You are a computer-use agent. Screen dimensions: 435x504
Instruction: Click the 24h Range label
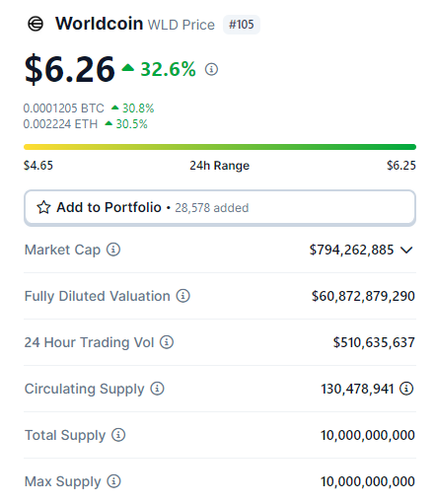point(220,166)
